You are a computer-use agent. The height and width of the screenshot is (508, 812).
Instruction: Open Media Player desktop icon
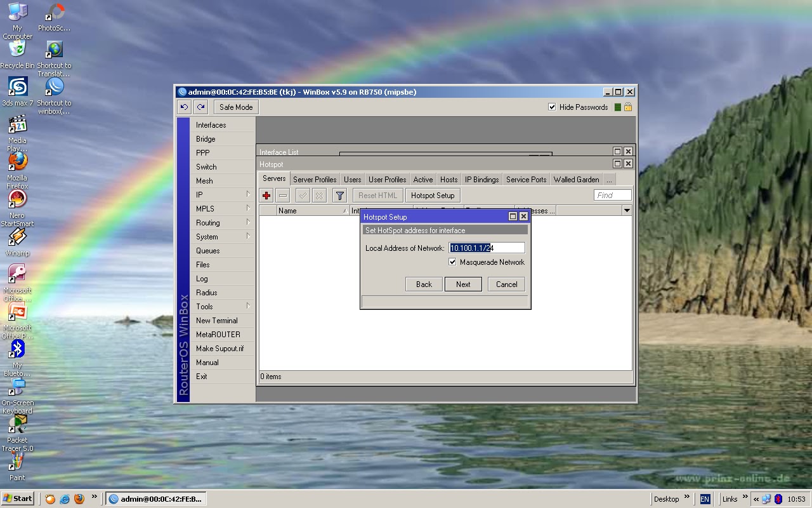click(x=17, y=133)
